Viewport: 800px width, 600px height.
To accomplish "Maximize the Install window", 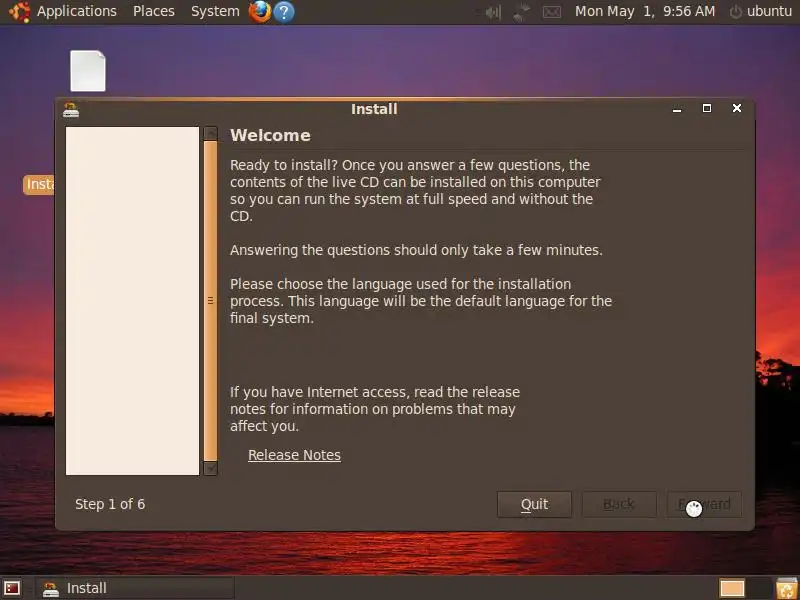I will point(707,108).
